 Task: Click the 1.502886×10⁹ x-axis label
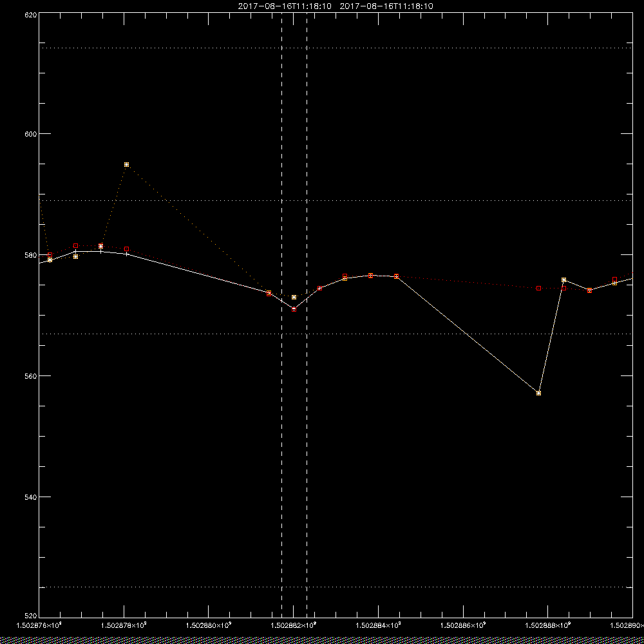(x=463, y=625)
